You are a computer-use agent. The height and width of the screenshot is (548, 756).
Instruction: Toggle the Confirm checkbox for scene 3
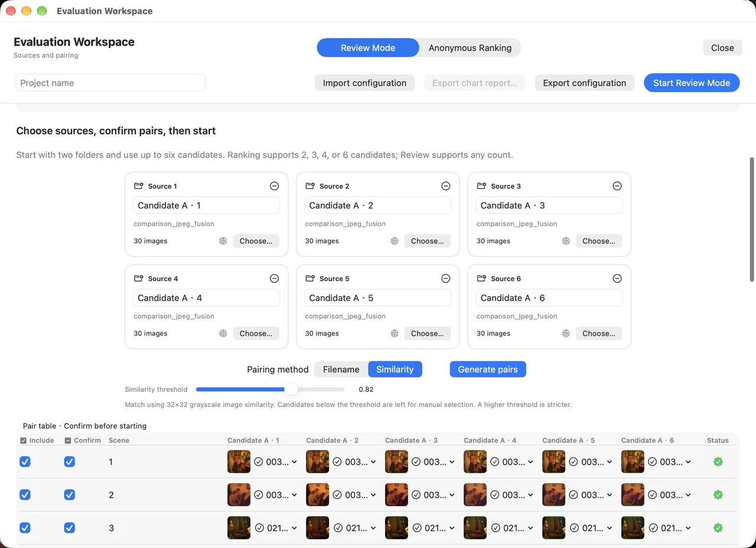[x=70, y=528]
